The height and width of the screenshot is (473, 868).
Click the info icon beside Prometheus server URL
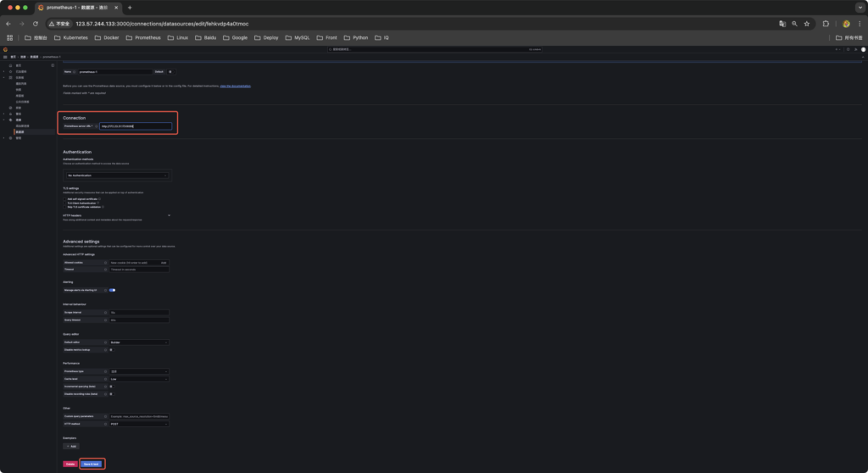pyautogui.click(x=97, y=126)
